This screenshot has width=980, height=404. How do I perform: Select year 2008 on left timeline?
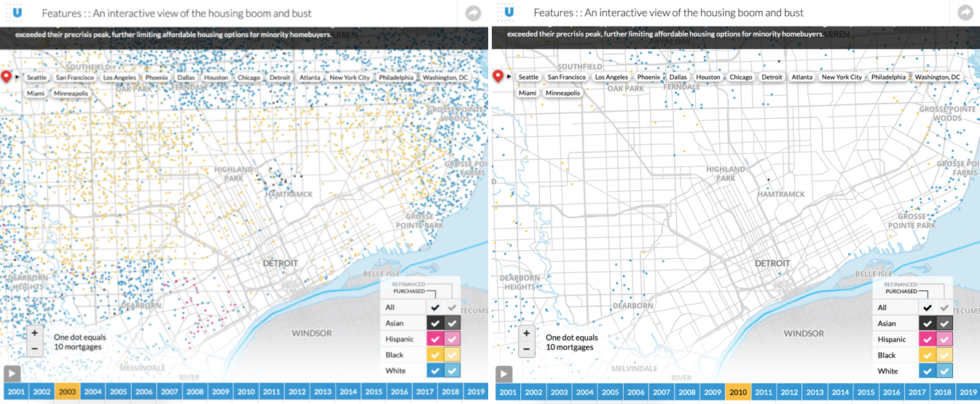pos(195,392)
